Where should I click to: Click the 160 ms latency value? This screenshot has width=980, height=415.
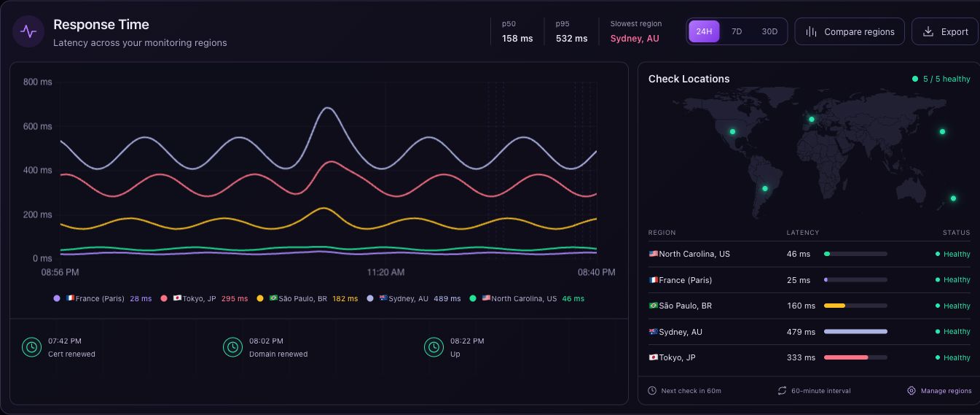pyautogui.click(x=801, y=306)
